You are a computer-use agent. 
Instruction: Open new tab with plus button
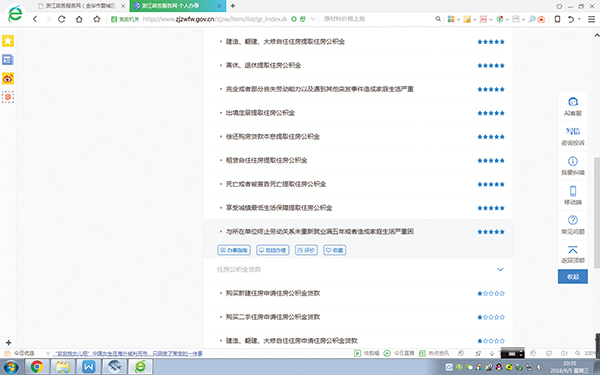point(233,6)
